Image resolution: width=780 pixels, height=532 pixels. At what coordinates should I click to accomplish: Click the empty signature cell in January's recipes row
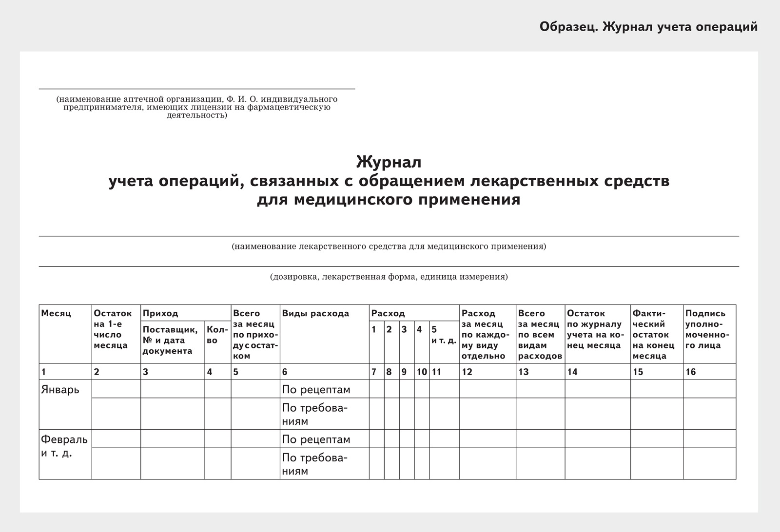(709, 389)
